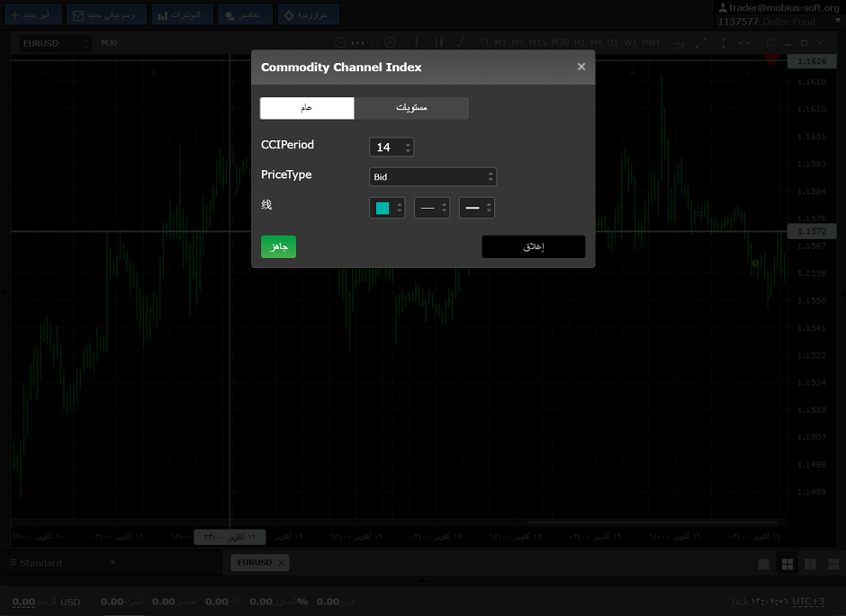The image size is (846, 616).
Task: Click the chart pop-out window icon
Action: pyautogui.click(x=770, y=42)
